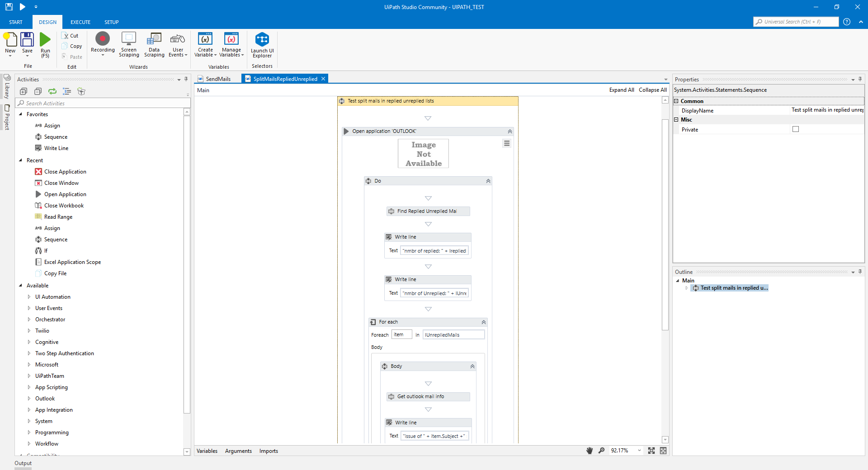Select the Close Workbook activity
868x470 pixels.
(x=64, y=206)
